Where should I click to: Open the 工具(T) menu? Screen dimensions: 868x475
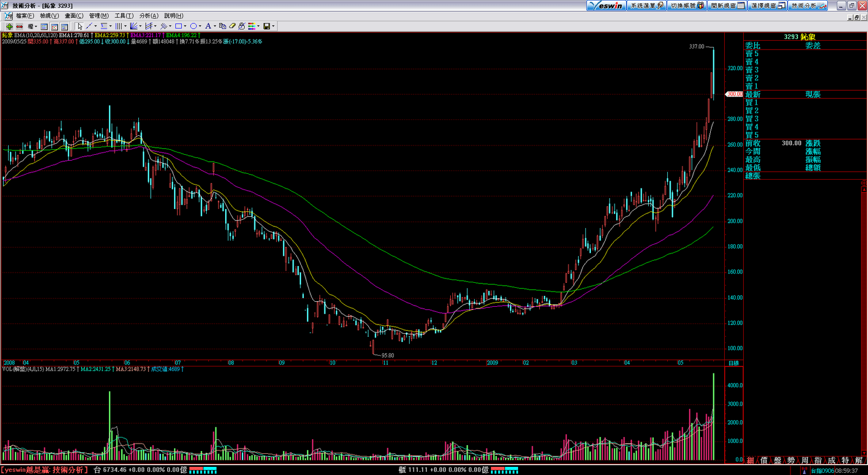coord(124,16)
